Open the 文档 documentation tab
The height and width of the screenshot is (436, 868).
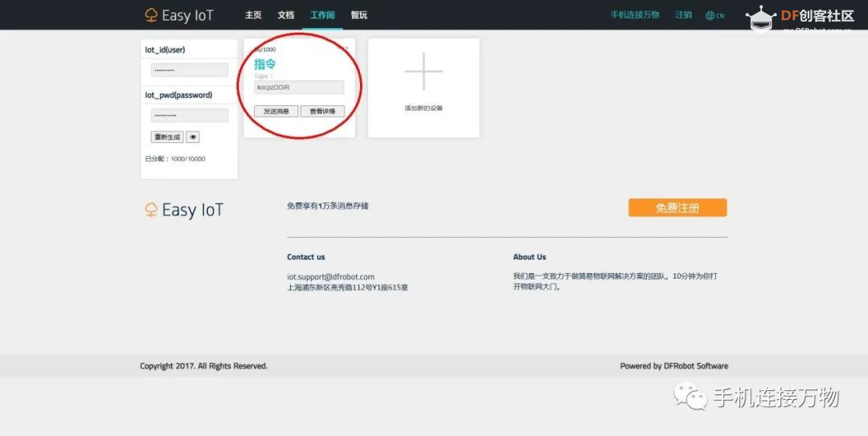click(x=285, y=15)
